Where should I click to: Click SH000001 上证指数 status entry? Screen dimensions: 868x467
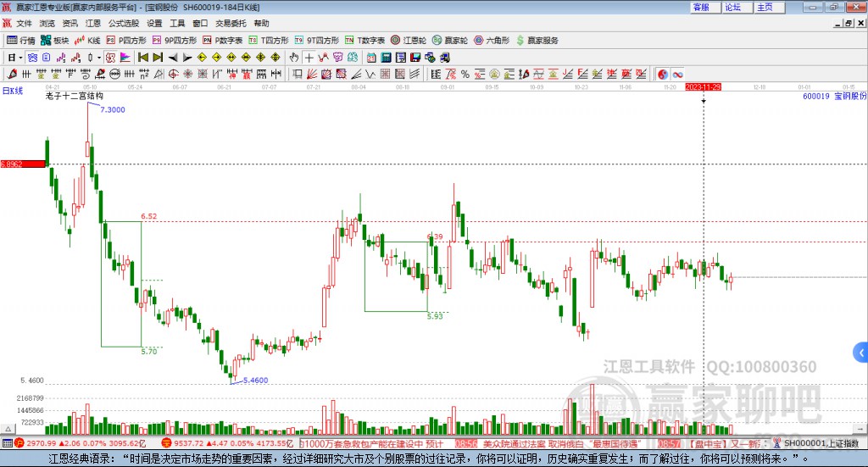pyautogui.click(x=821, y=443)
